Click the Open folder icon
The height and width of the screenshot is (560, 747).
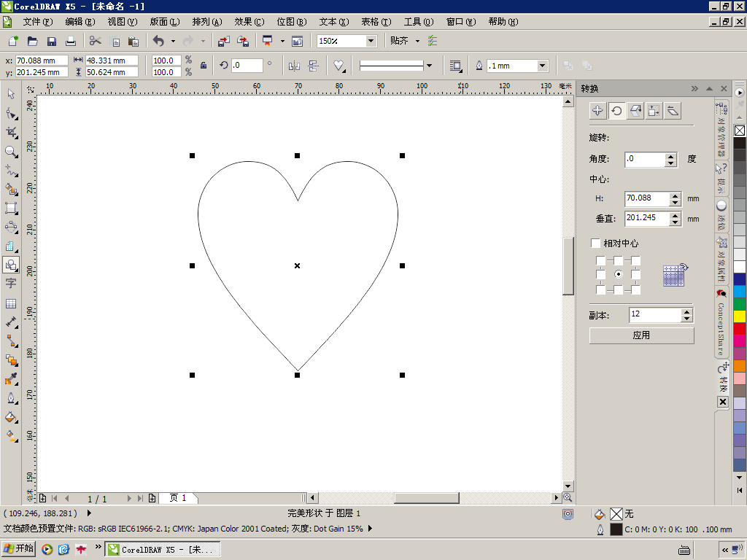[x=32, y=41]
